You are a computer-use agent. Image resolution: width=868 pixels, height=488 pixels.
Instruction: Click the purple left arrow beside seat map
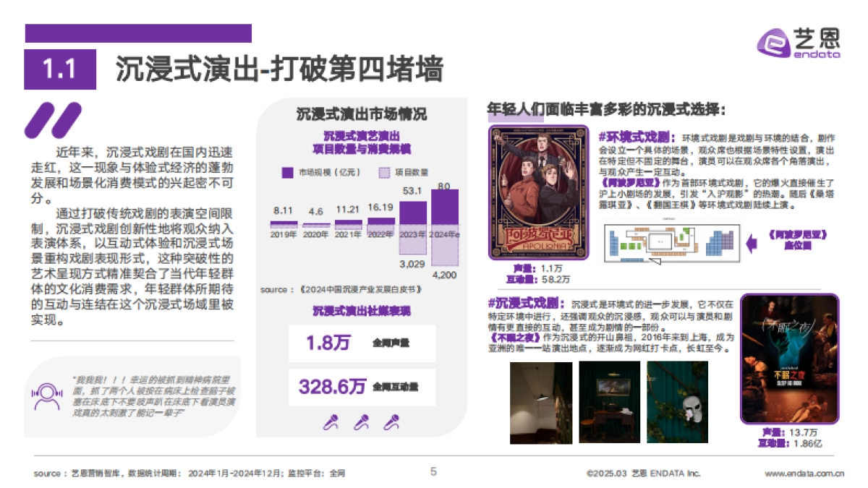752,244
